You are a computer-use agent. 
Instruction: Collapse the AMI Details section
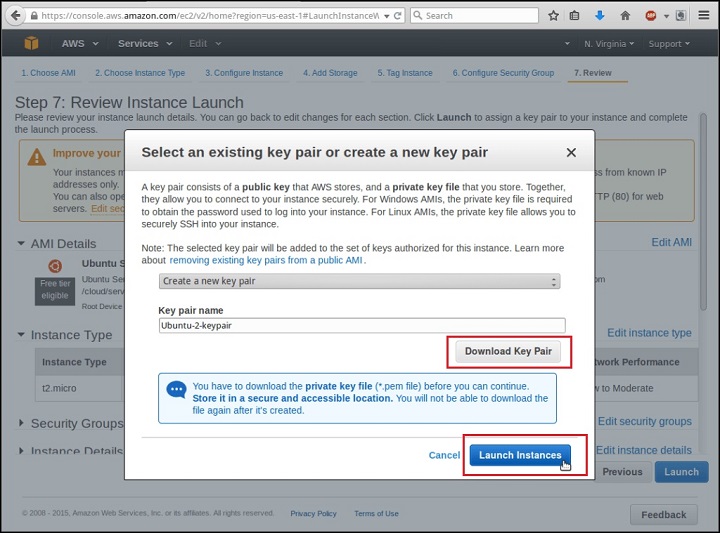point(21,243)
